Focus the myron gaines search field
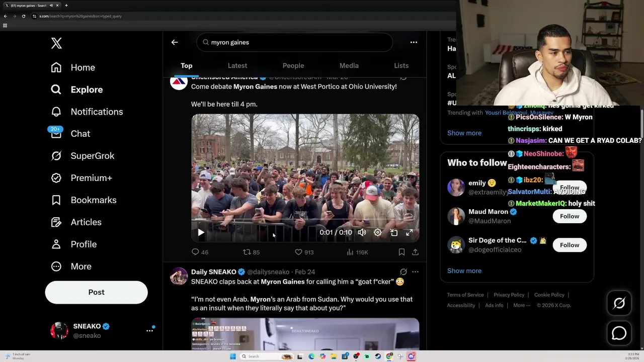 pyautogui.click(x=294, y=42)
